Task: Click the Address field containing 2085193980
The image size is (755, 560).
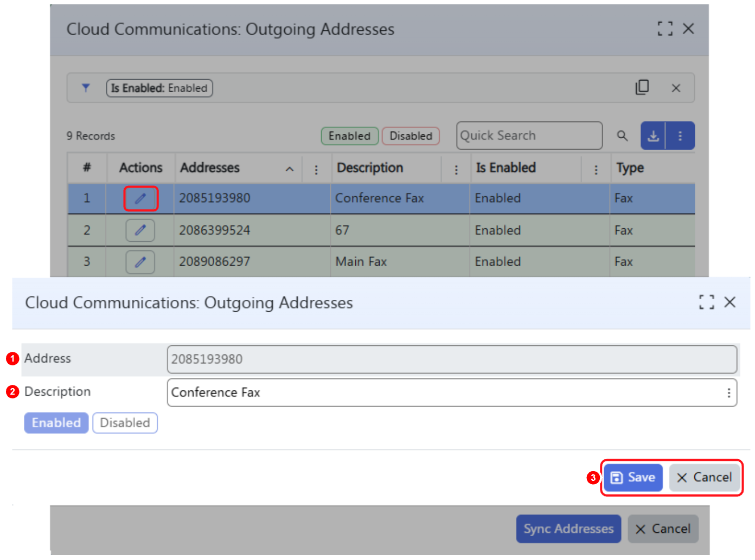Action: [x=452, y=359]
